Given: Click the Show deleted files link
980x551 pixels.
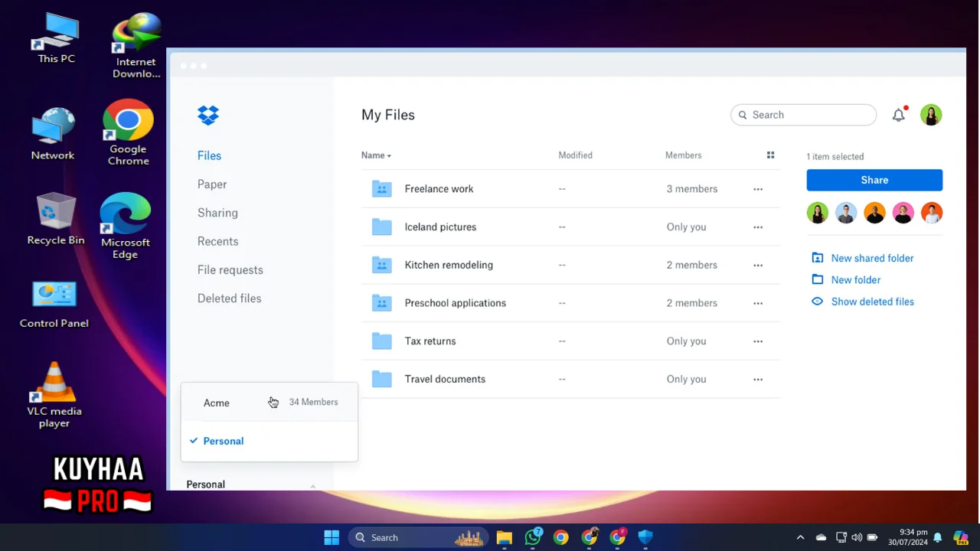Looking at the screenshot, I should pyautogui.click(x=872, y=302).
